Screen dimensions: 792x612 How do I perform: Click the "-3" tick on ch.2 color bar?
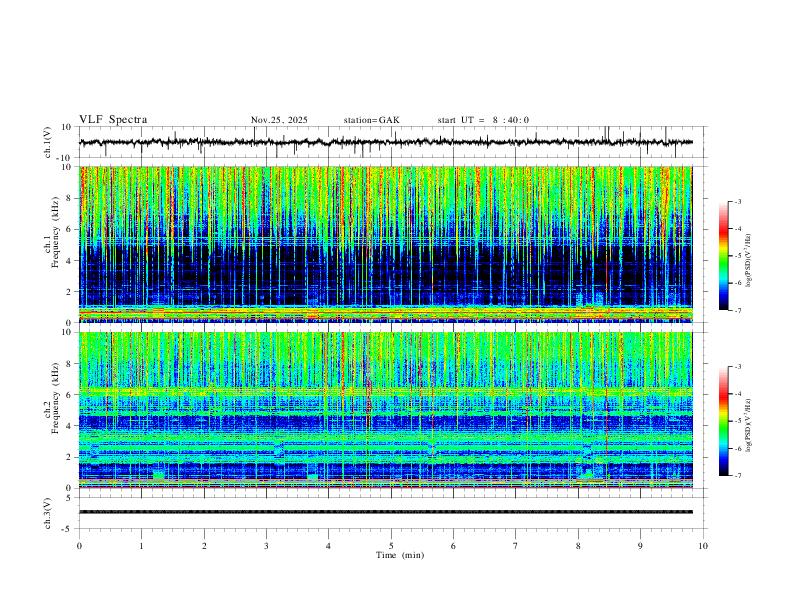tap(737, 367)
